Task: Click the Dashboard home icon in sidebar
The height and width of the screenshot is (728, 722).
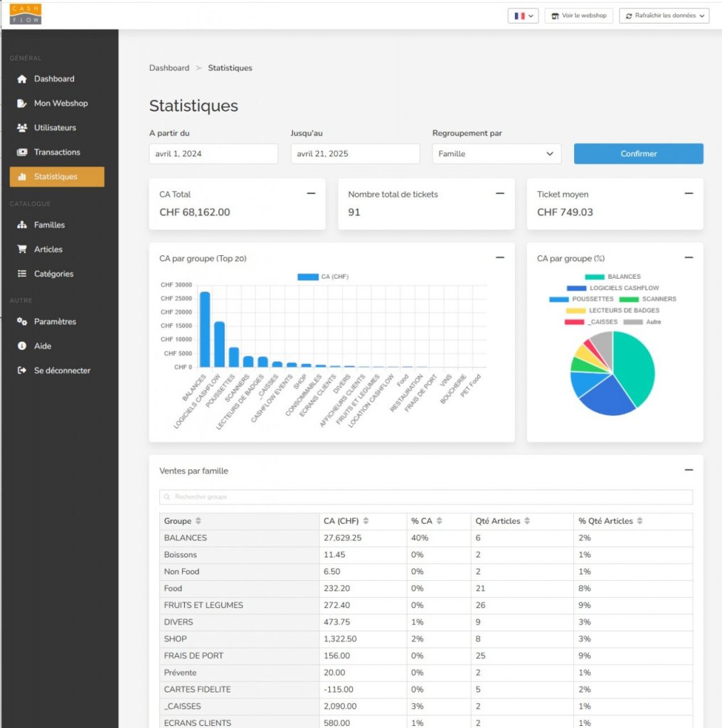Action: coord(21,79)
